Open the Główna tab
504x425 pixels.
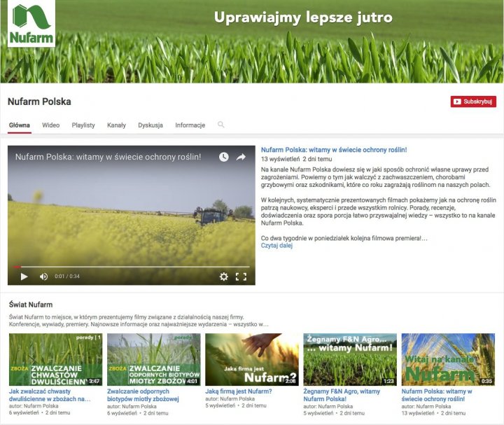click(20, 125)
